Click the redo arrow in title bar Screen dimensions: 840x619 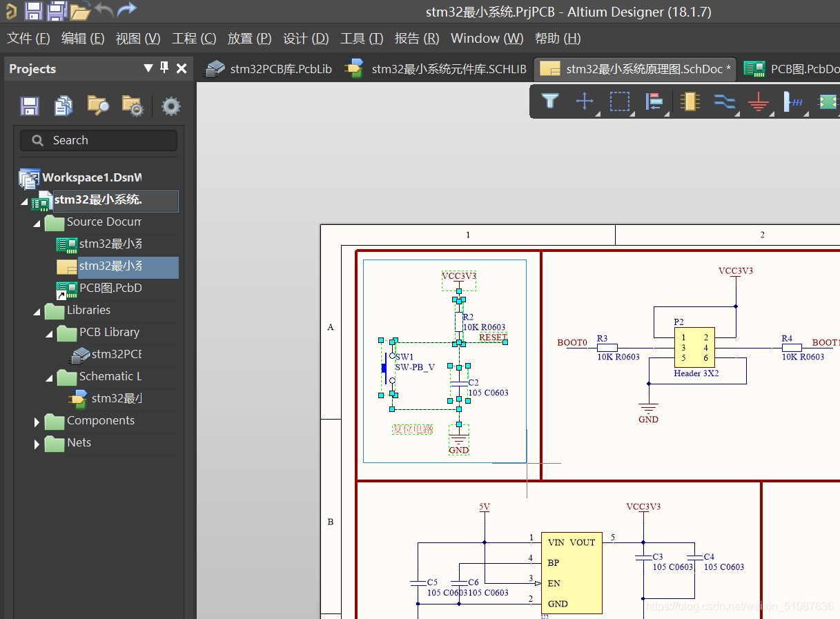pyautogui.click(x=126, y=10)
